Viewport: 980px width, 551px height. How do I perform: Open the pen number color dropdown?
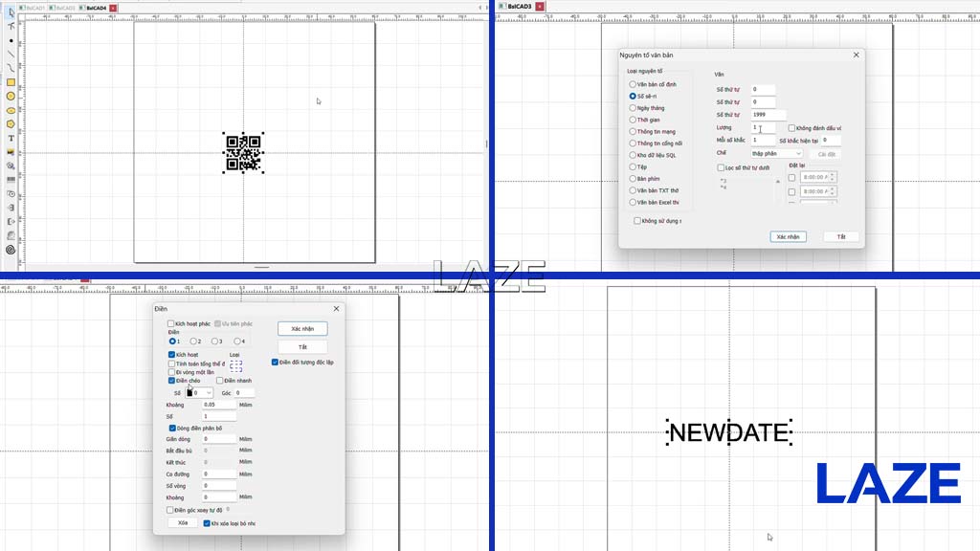[199, 393]
